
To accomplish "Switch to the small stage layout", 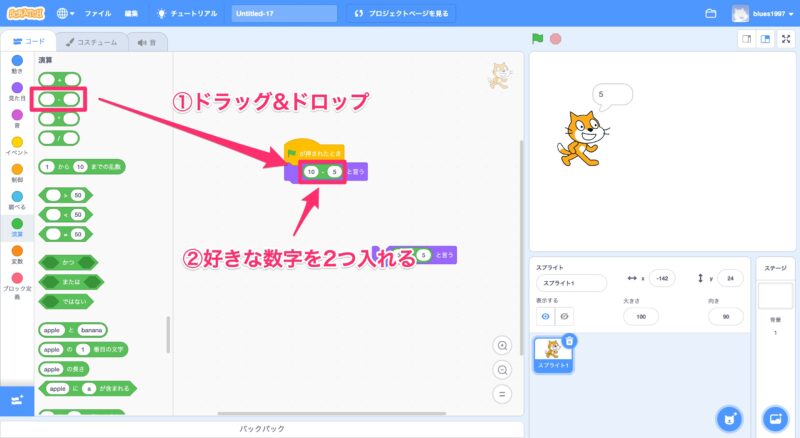I will click(x=746, y=39).
